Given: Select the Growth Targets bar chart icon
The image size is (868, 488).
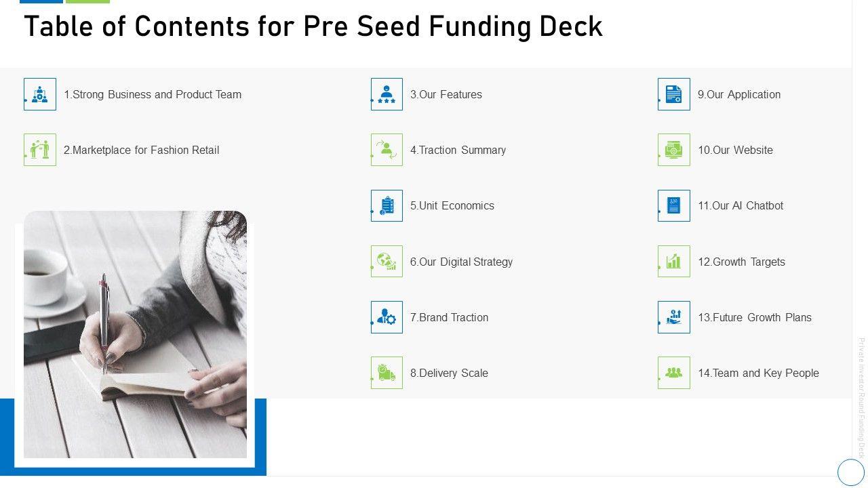Looking at the screenshot, I should pyautogui.click(x=674, y=262).
